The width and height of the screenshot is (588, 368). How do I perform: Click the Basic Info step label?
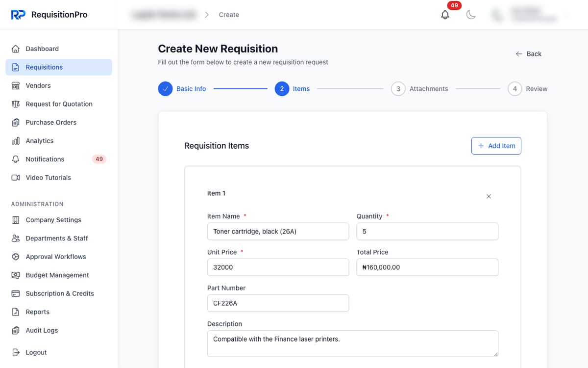tap(191, 89)
